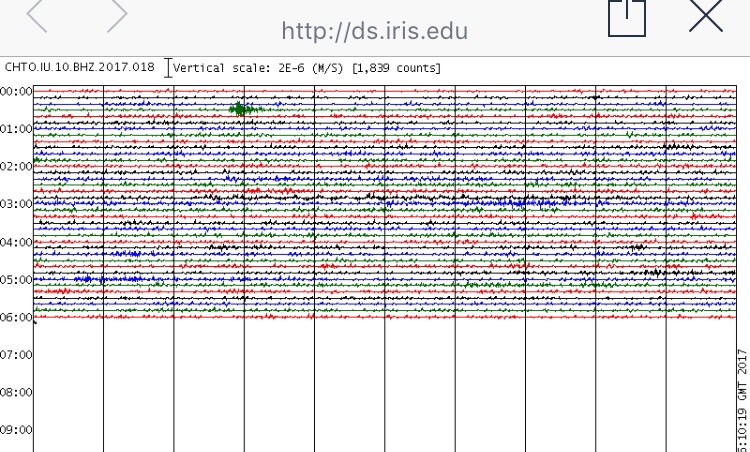The height and width of the screenshot is (452, 750).
Task: Click the CHTO.IU.10.BHZ.2017.018 station label
Action: pyautogui.click(x=79, y=67)
